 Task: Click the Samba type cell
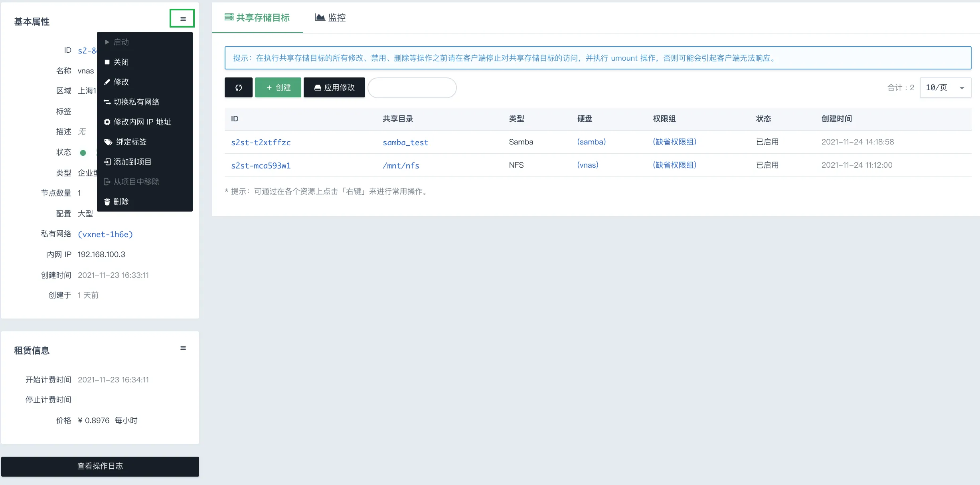pyautogui.click(x=521, y=142)
